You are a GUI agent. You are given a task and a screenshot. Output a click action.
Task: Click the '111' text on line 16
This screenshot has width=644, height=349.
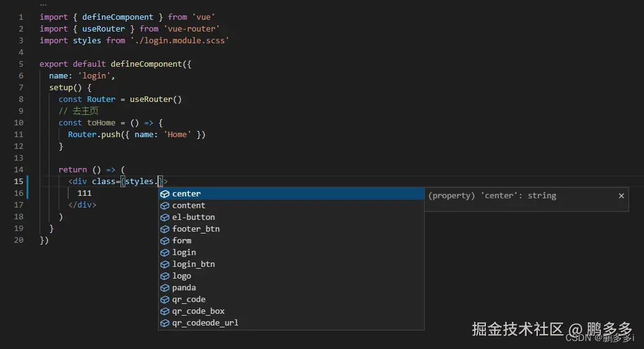tap(84, 193)
